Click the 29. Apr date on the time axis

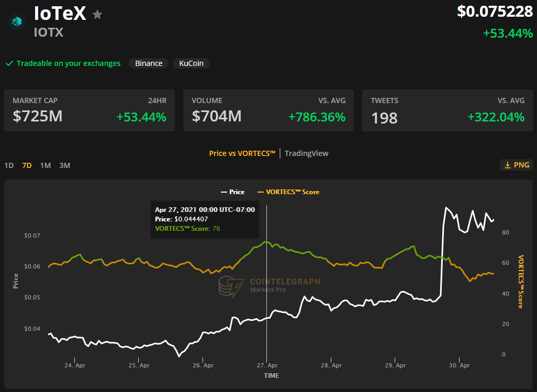click(x=395, y=365)
